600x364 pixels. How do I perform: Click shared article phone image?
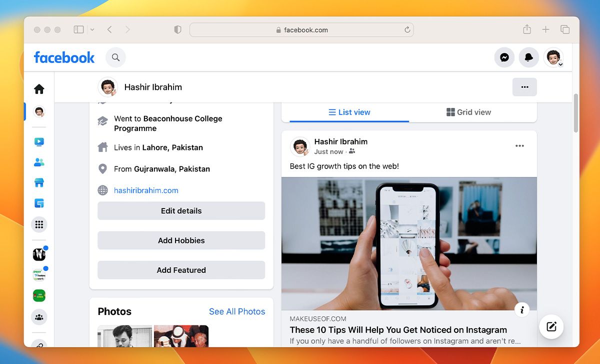pyautogui.click(x=409, y=244)
